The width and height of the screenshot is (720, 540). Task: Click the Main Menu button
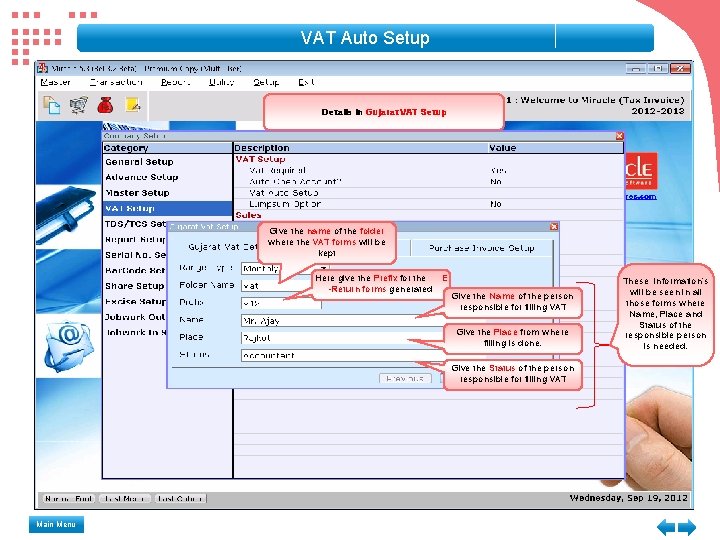(56, 524)
